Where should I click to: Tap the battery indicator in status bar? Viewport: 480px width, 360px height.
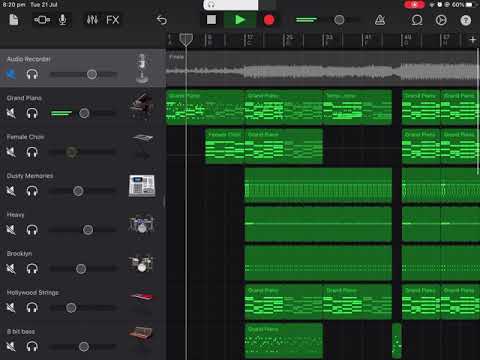click(x=469, y=5)
